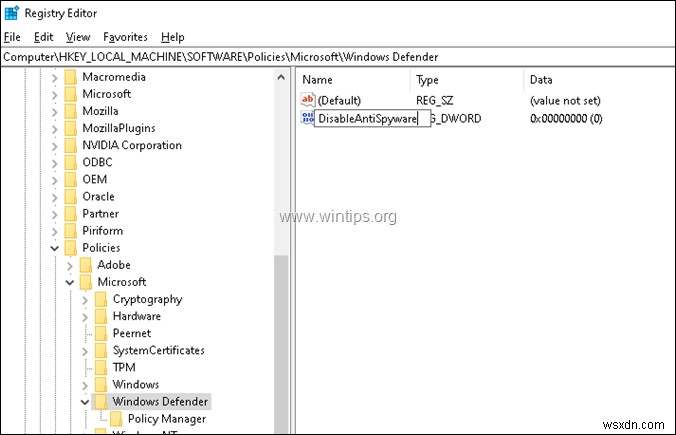The width and height of the screenshot is (676, 435).
Task: Select the Oracle key label
Action: click(99, 197)
